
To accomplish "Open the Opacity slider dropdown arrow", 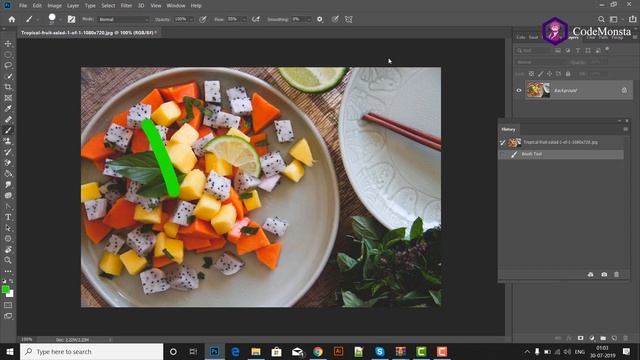I will click(191, 19).
